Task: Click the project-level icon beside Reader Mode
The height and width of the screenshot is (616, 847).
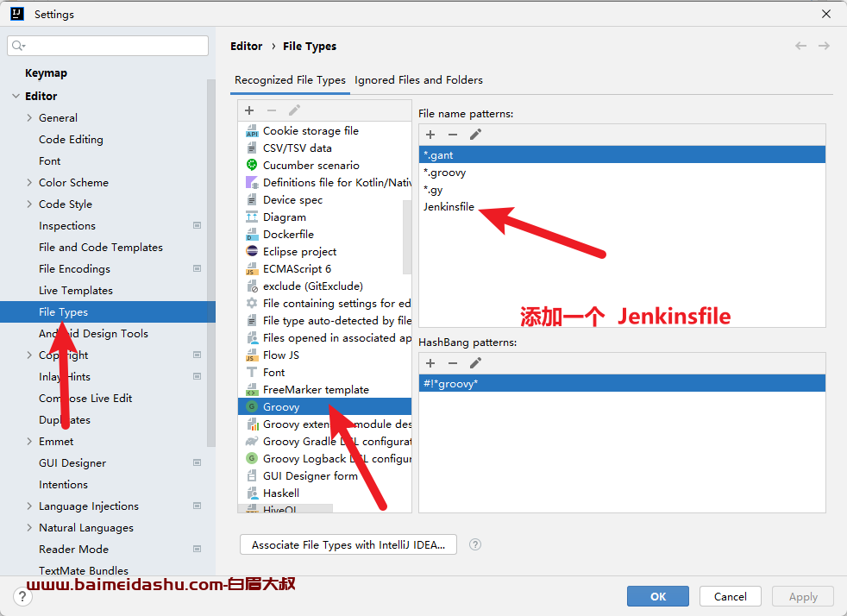Action: 198,549
